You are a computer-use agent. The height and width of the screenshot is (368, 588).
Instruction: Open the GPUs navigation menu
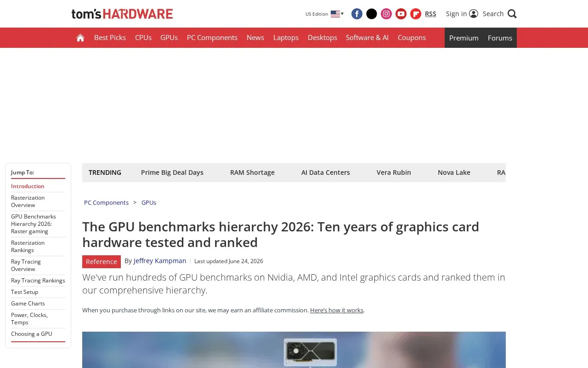[169, 38]
